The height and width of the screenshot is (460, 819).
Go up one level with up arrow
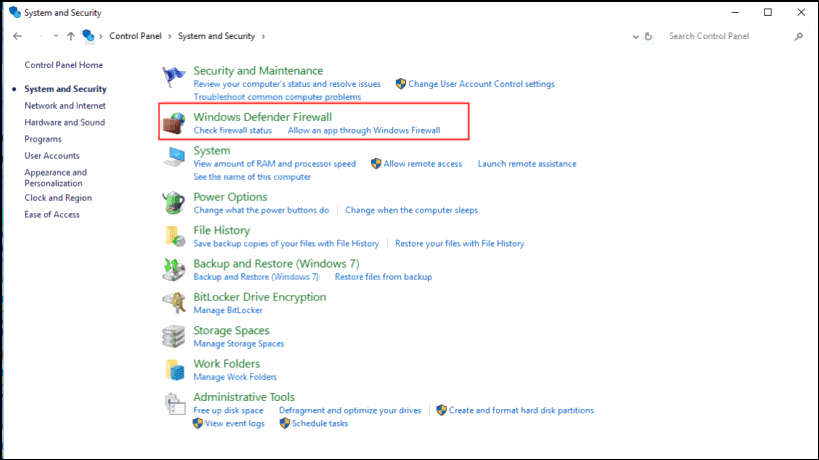tap(71, 36)
